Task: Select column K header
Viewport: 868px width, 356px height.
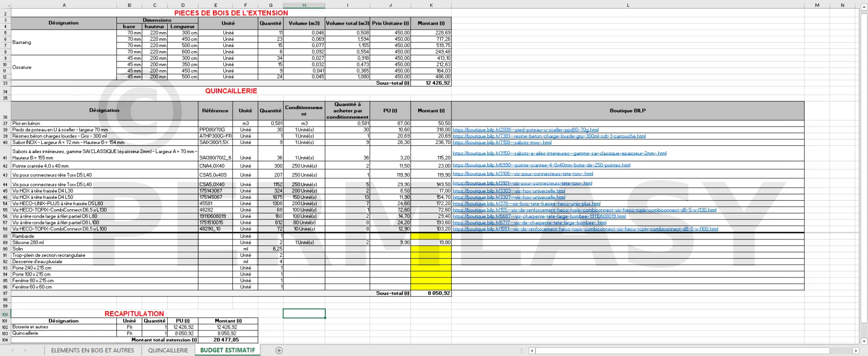Action: coord(431,5)
